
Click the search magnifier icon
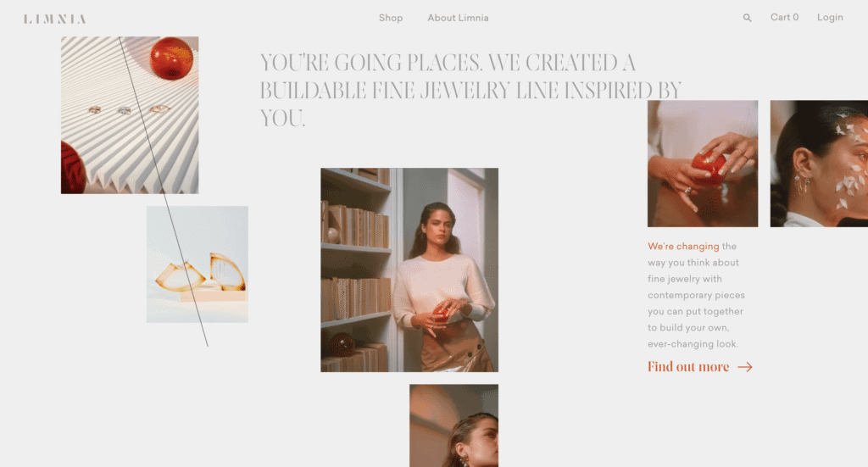pyautogui.click(x=747, y=18)
